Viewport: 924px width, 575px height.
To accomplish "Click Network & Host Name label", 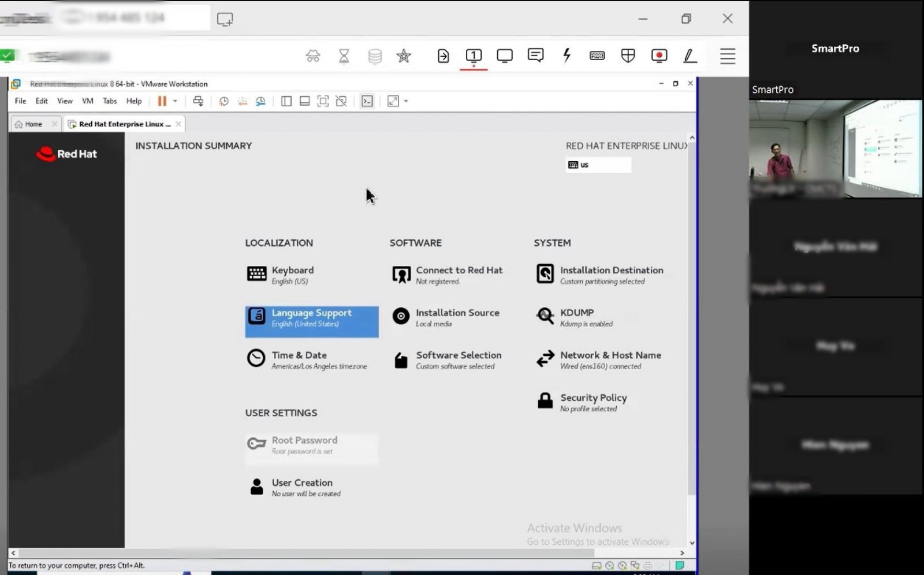I will click(610, 355).
